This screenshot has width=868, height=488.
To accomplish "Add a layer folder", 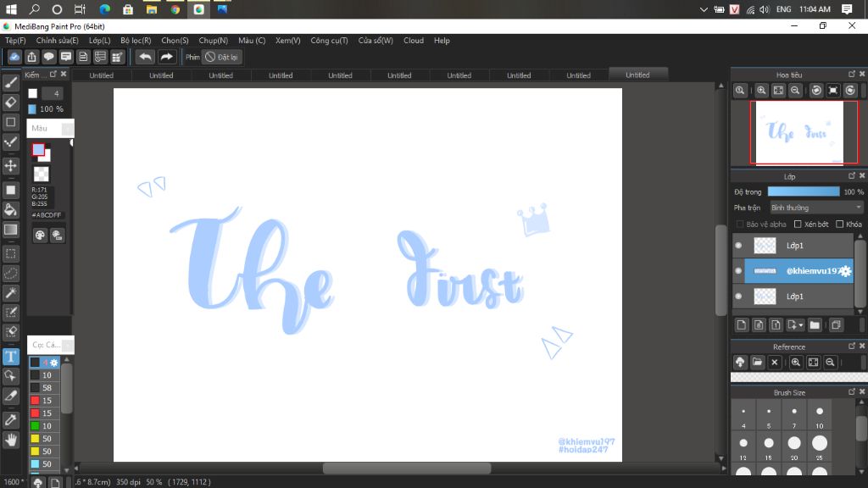I will (815, 324).
